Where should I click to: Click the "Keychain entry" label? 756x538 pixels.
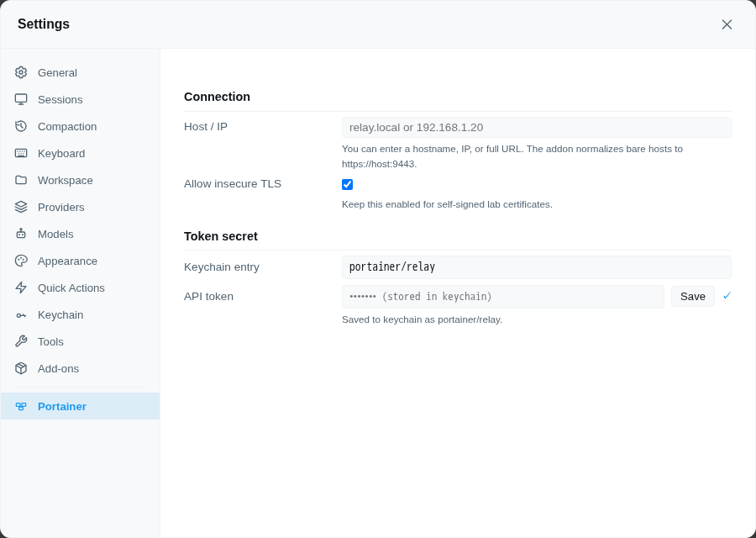pos(221,266)
